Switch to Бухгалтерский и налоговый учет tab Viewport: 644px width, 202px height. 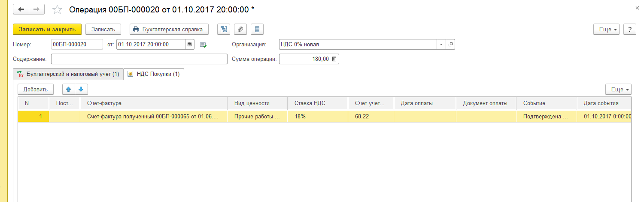tap(68, 74)
